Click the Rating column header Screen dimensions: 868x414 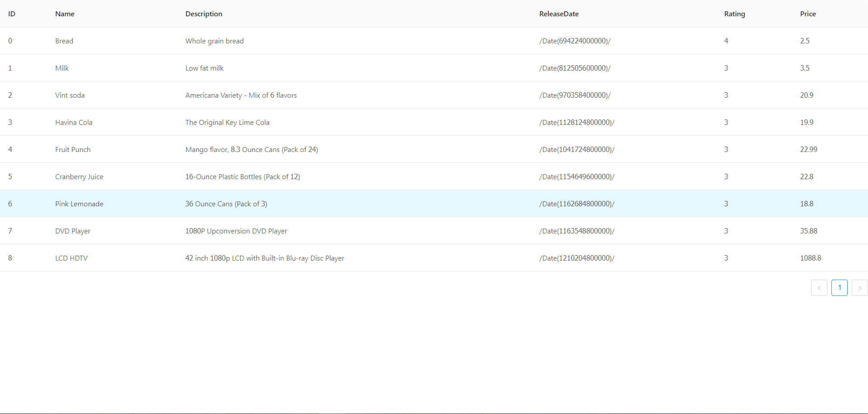[734, 14]
